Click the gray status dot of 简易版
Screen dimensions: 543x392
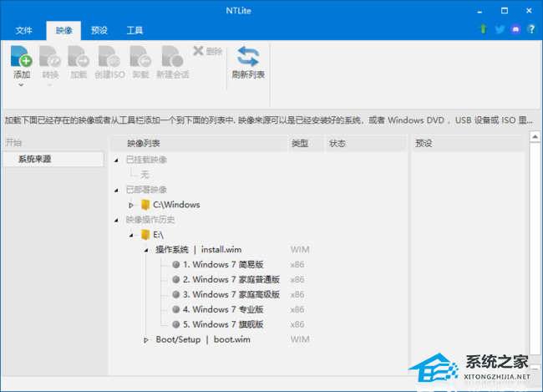(x=176, y=265)
